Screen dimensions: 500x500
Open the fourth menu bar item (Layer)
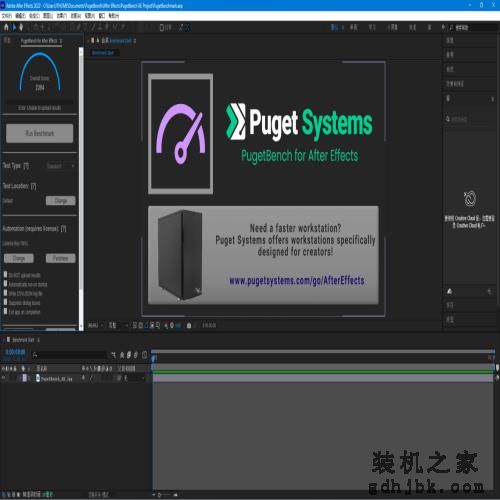point(48,16)
